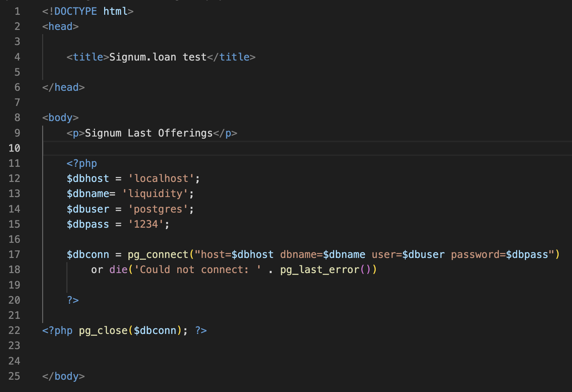Click the pg_close function name
Image resolution: width=572 pixels, height=392 pixels.
(103, 330)
